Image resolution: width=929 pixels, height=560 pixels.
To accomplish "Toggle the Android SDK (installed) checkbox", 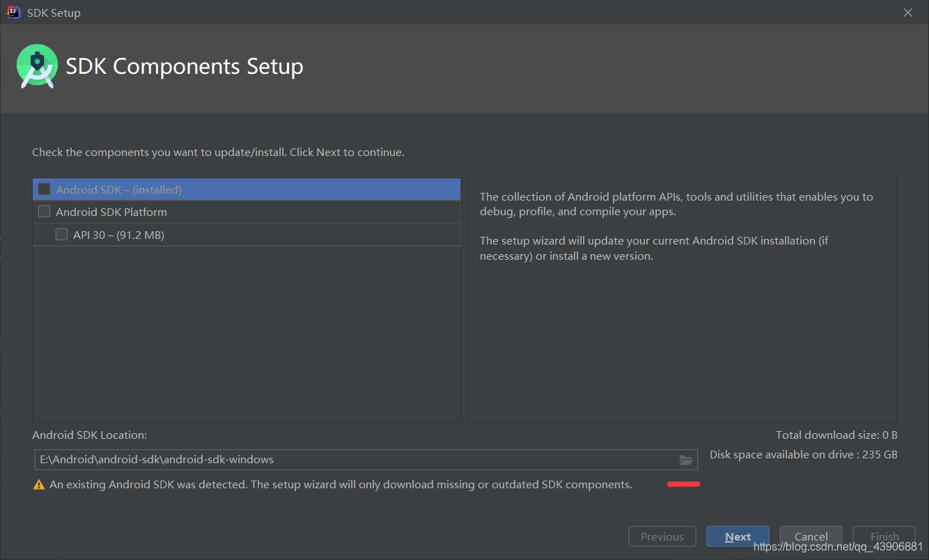I will [45, 189].
